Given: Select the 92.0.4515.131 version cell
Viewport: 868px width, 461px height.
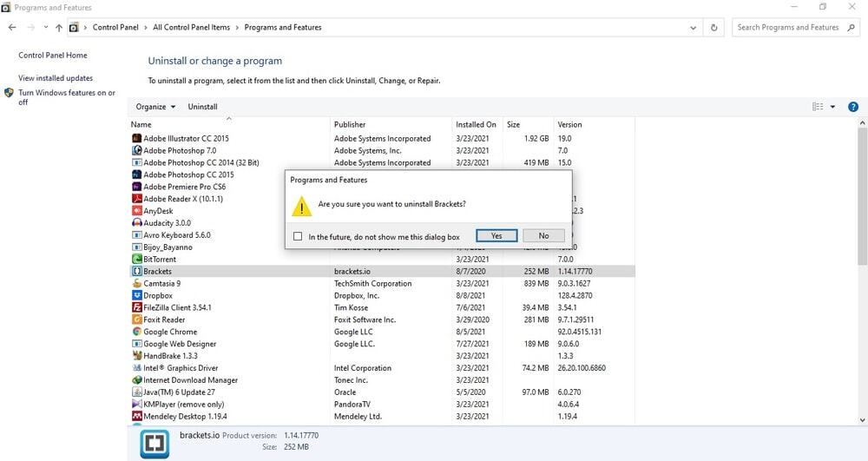Looking at the screenshot, I should (580, 332).
